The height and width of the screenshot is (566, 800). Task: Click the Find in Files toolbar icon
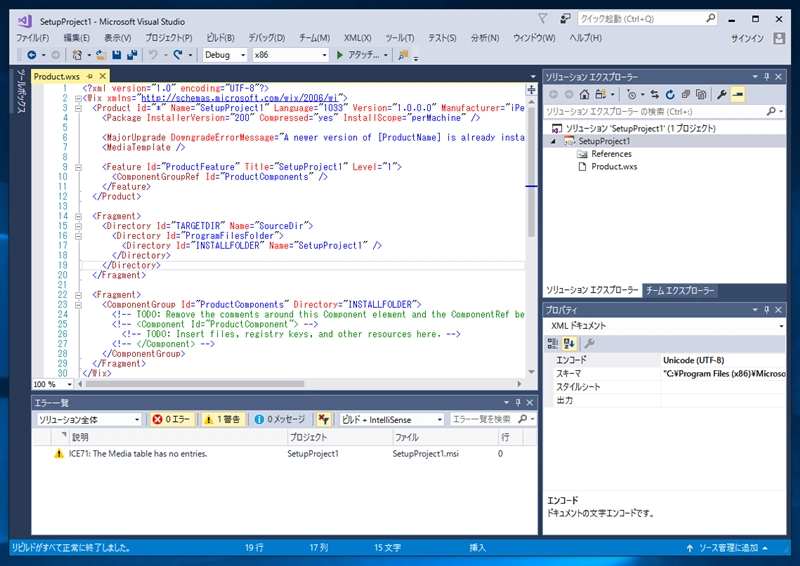[x=403, y=55]
